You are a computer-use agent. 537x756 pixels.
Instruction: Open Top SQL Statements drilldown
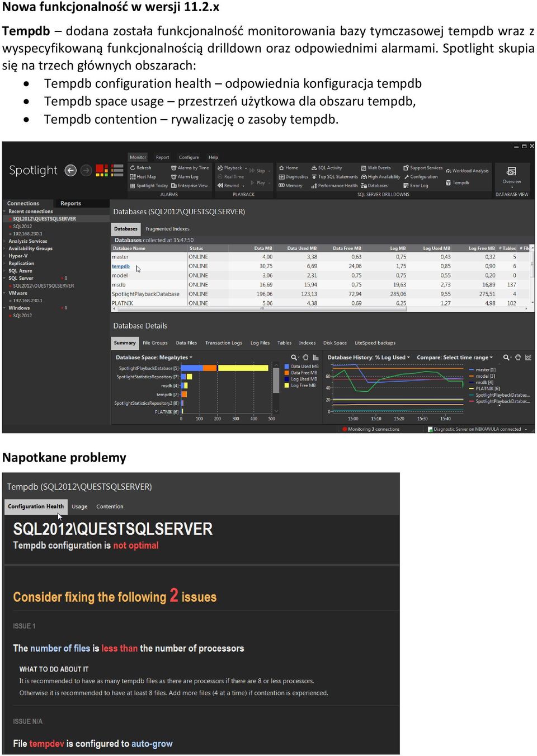click(335, 176)
